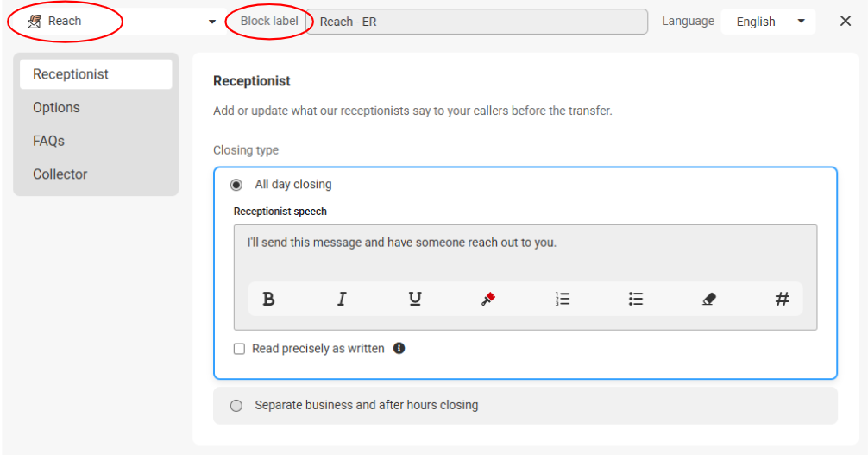Select the All day closing radio button
The width and height of the screenshot is (868, 455).
point(236,185)
